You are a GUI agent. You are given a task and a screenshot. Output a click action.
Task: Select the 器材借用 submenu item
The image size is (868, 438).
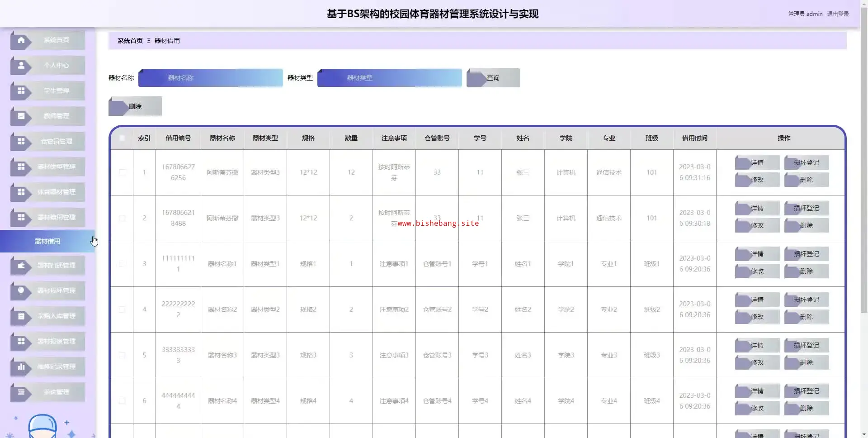pos(47,241)
